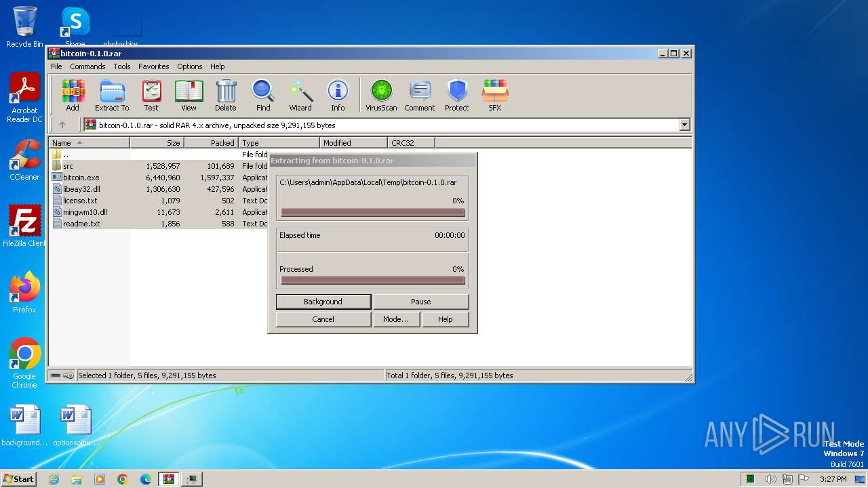This screenshot has height=488, width=868.
Task: Launch the Wizard wand icon
Action: (x=300, y=95)
